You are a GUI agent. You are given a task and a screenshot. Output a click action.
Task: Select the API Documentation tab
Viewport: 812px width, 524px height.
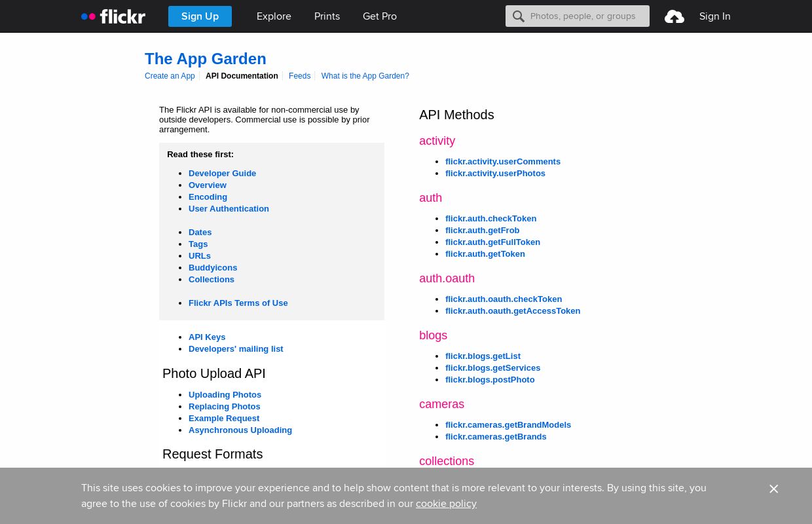tap(242, 76)
